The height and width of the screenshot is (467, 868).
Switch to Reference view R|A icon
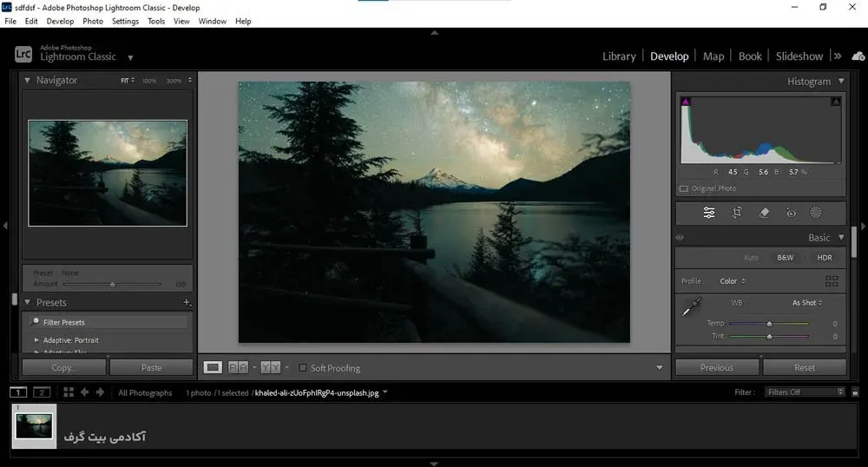click(x=238, y=367)
